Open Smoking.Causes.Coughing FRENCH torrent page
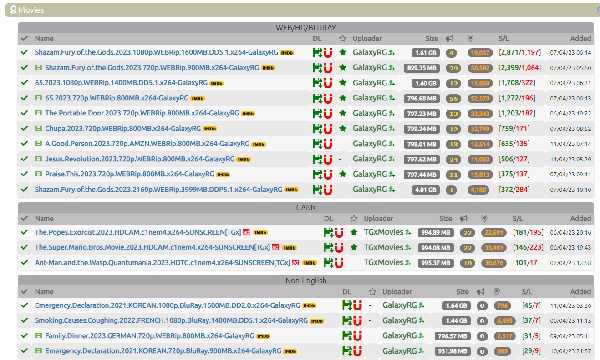The width and height of the screenshot is (600, 360). tap(171, 321)
